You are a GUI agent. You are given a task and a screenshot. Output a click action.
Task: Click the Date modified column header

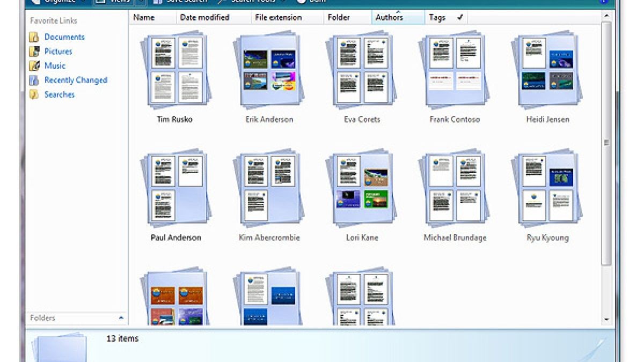point(204,17)
